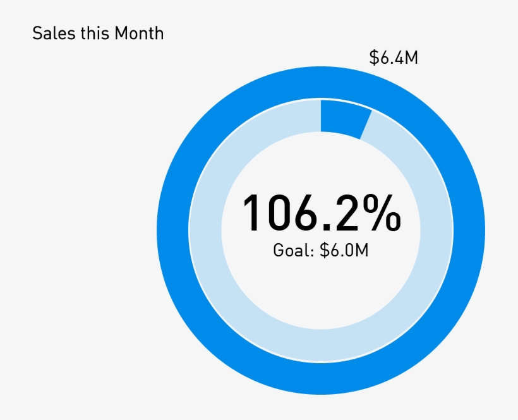Click the 106.2% center value
This screenshot has width=518, height=420.
(x=321, y=213)
